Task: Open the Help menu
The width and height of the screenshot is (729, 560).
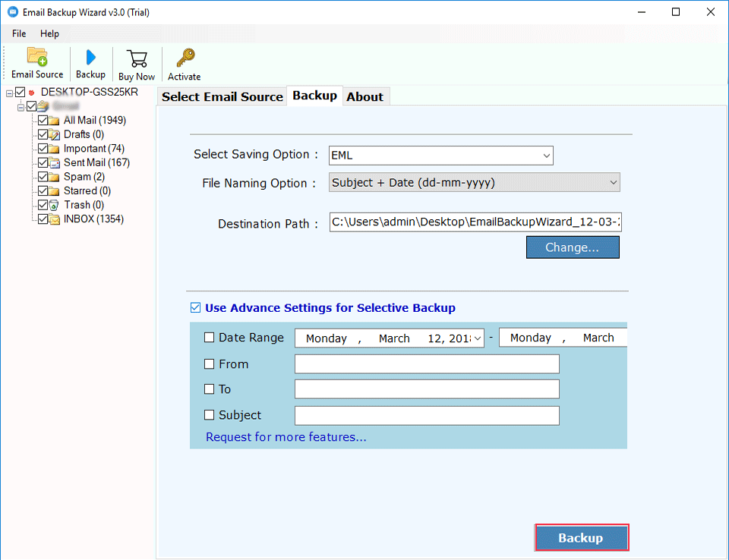Action: coord(49,33)
